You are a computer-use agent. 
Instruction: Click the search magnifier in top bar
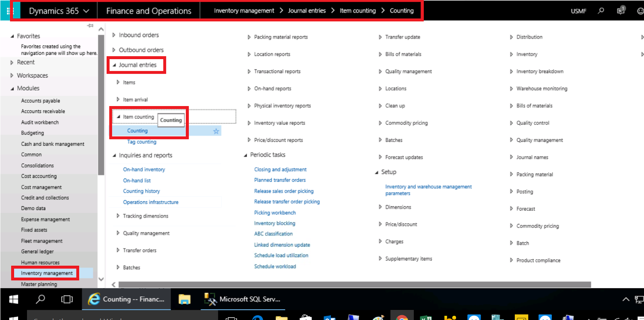[x=601, y=11]
